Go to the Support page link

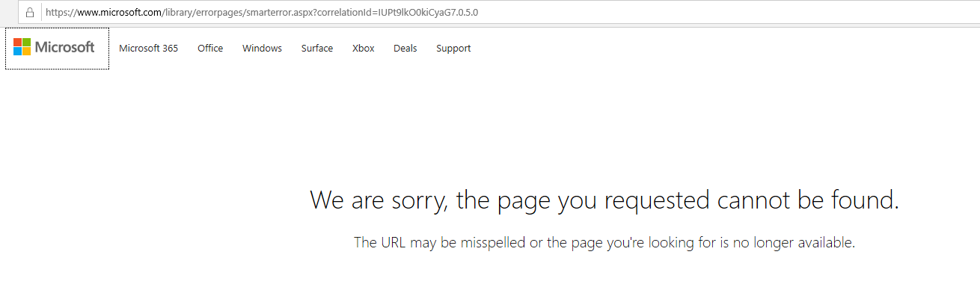453,48
